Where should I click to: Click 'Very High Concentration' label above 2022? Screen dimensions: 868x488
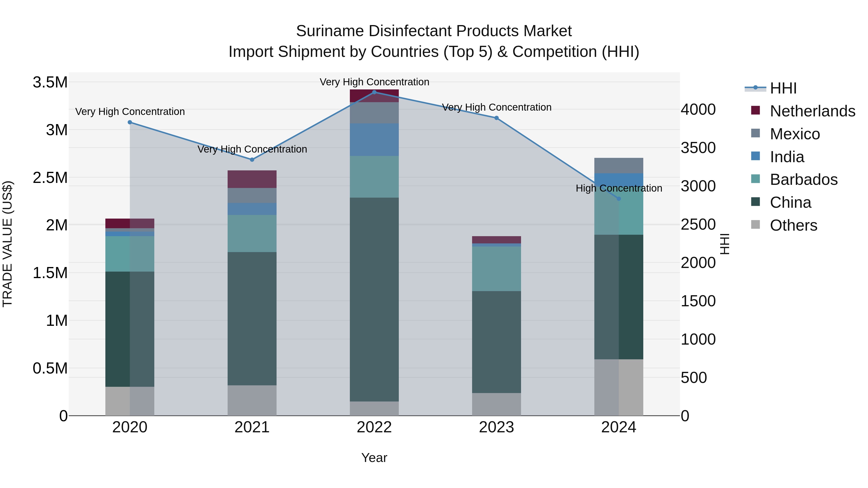click(374, 82)
